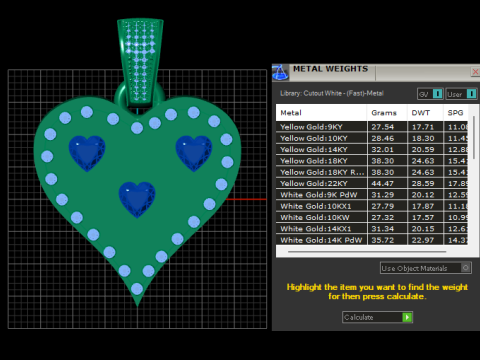The height and width of the screenshot is (360, 480).
Task: Select the White Gold:10KW row
Action: click(x=372, y=218)
